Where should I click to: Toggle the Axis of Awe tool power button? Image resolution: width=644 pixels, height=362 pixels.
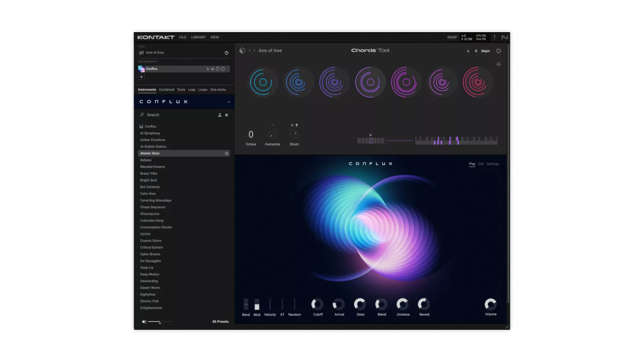pos(226,53)
